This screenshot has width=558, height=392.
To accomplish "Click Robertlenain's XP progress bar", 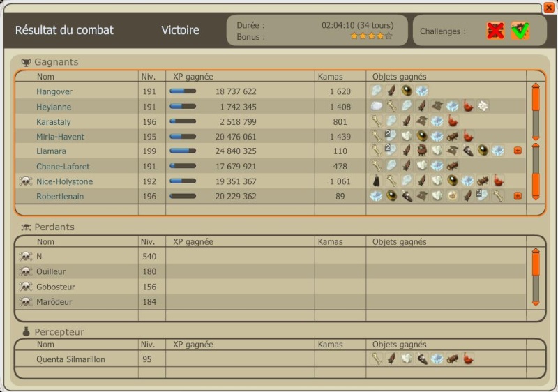I will [183, 196].
